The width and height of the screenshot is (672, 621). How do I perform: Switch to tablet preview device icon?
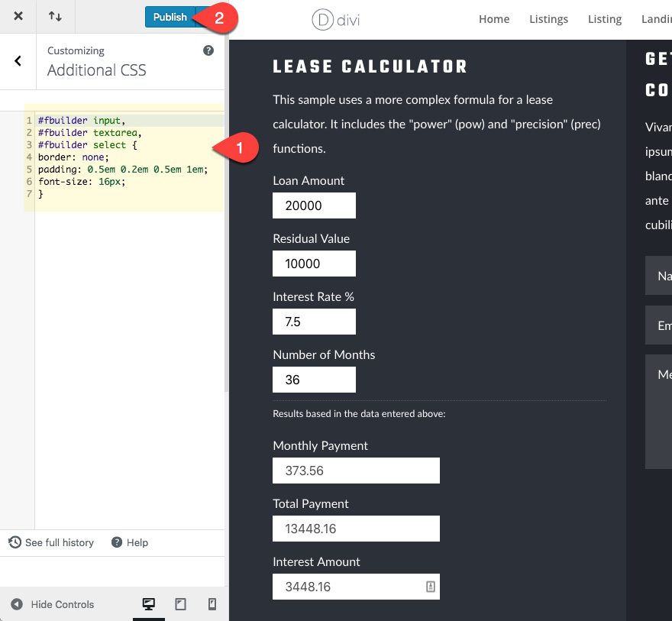[x=181, y=604]
